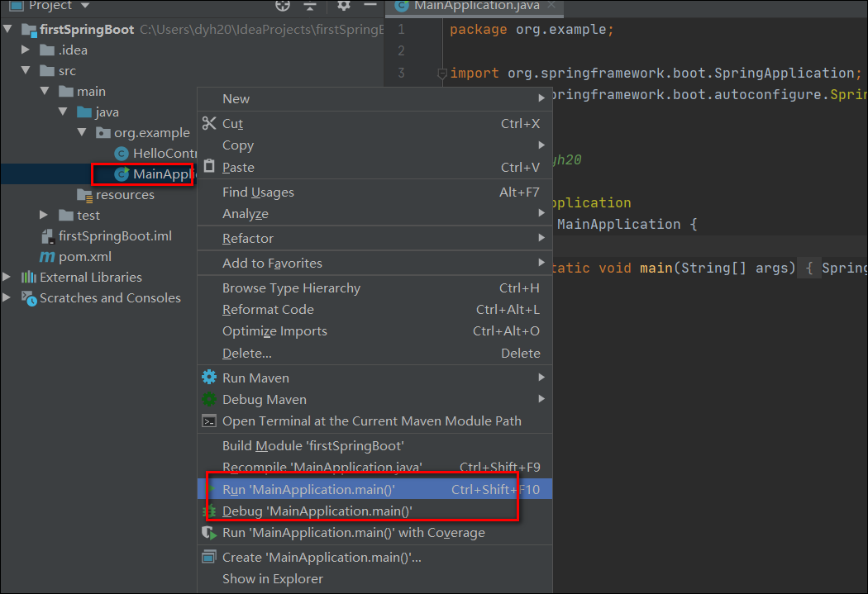Image resolution: width=868 pixels, height=594 pixels.
Task: Click the External Libraries icon
Action: click(29, 278)
